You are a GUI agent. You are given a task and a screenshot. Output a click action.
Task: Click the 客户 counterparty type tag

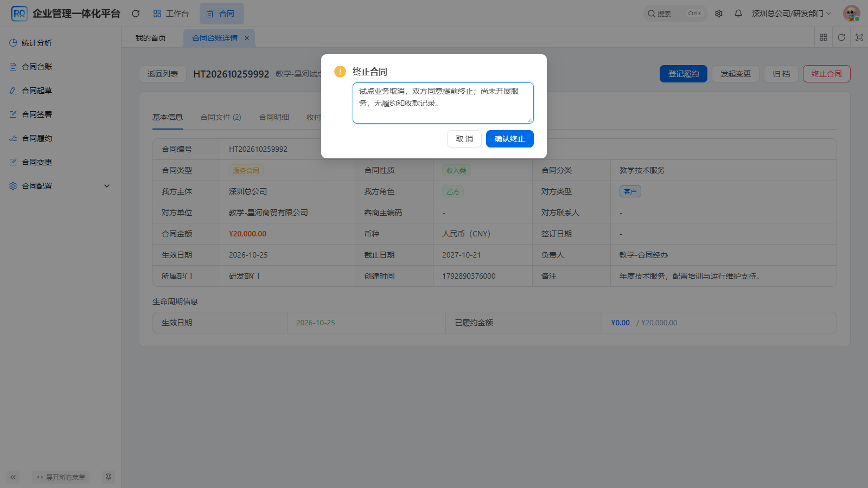(630, 191)
